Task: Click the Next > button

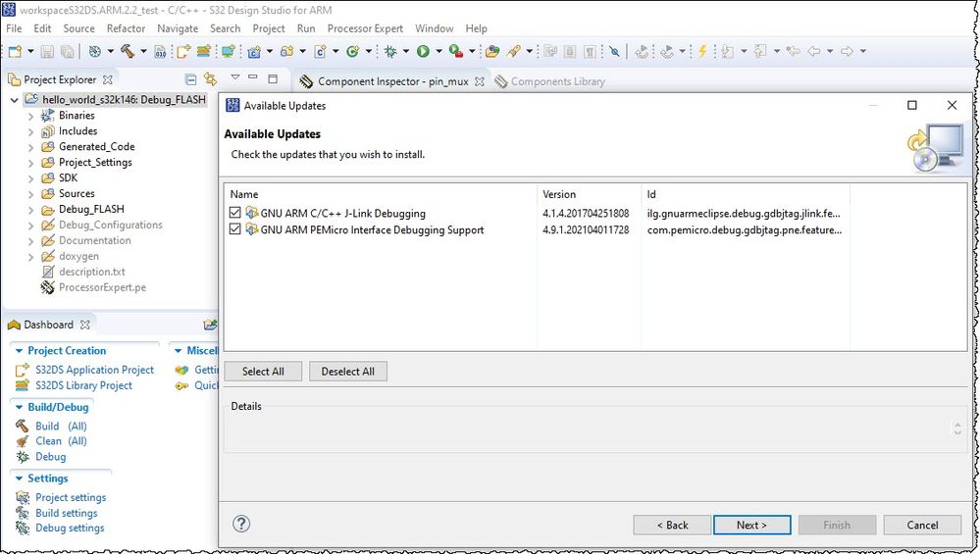Action: 751,526
